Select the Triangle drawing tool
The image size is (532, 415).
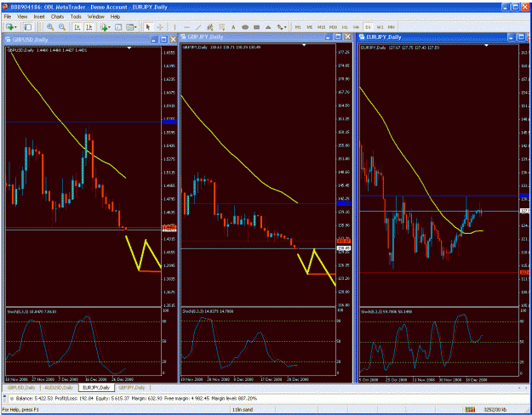pos(268,27)
